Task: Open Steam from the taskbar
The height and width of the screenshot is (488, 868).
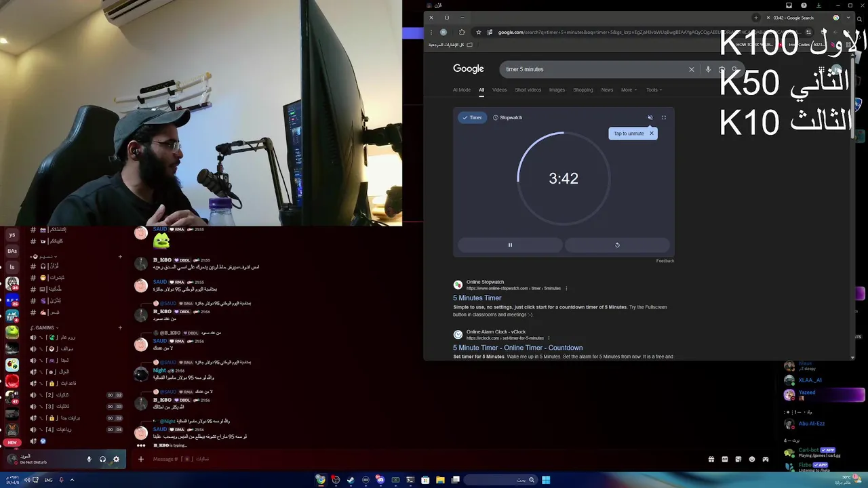Action: point(351,480)
